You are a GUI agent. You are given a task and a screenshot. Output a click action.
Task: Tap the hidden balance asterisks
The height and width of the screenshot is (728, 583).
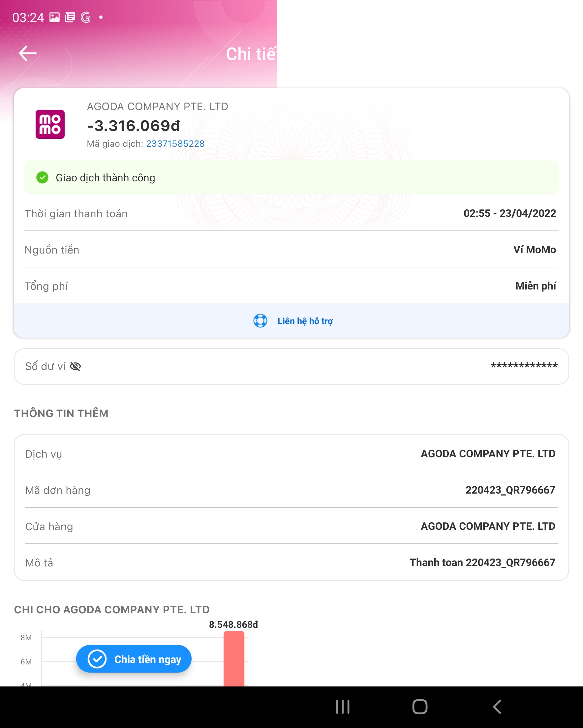524,366
